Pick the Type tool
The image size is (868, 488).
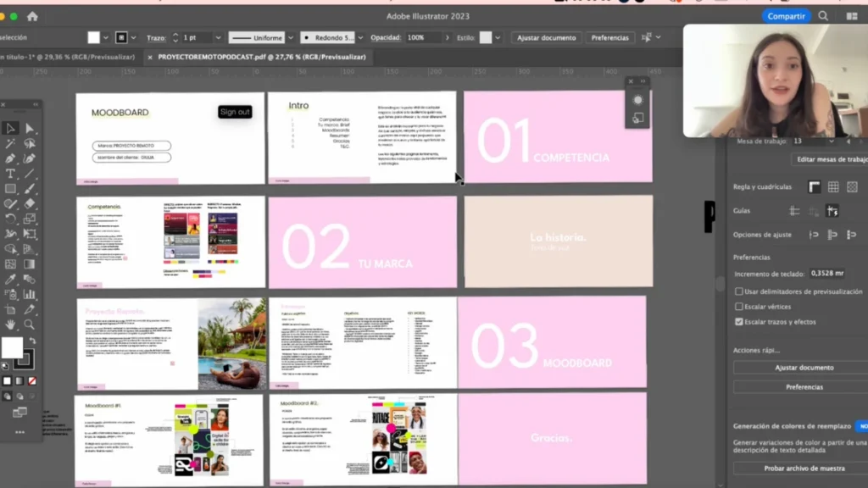(x=10, y=174)
